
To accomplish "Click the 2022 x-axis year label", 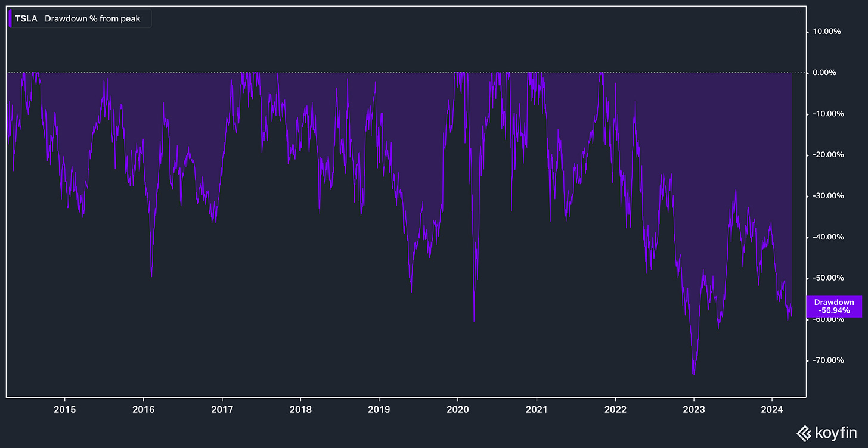I will pos(615,409).
